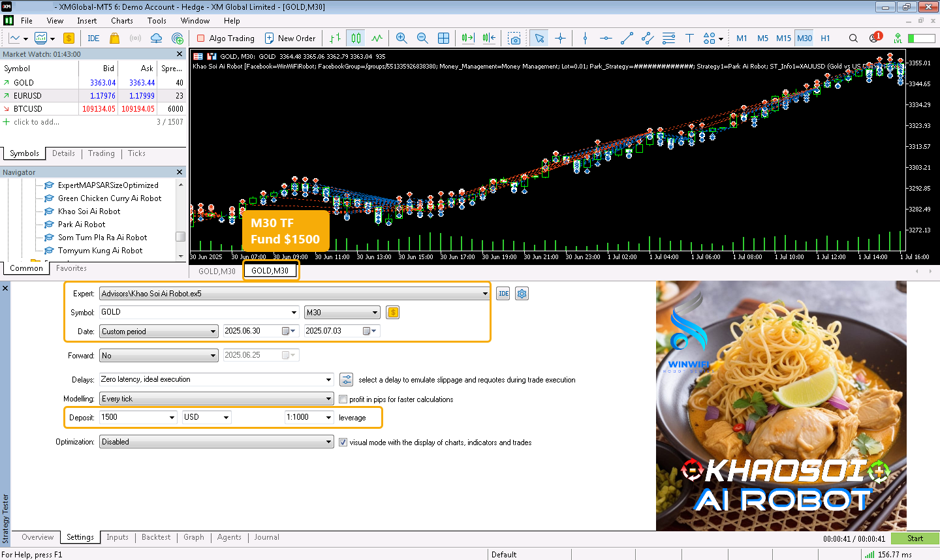Open the Date Custom period dropdown

159,332
